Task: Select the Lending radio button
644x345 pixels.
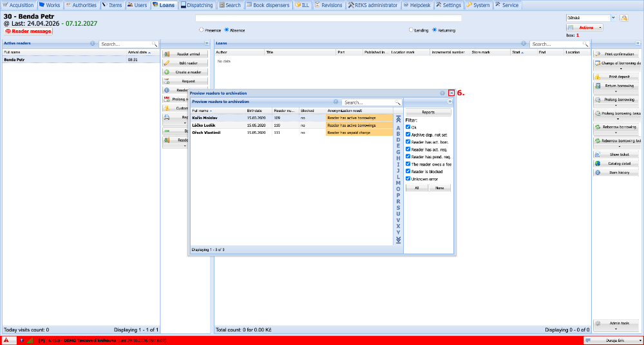Action: click(x=411, y=30)
